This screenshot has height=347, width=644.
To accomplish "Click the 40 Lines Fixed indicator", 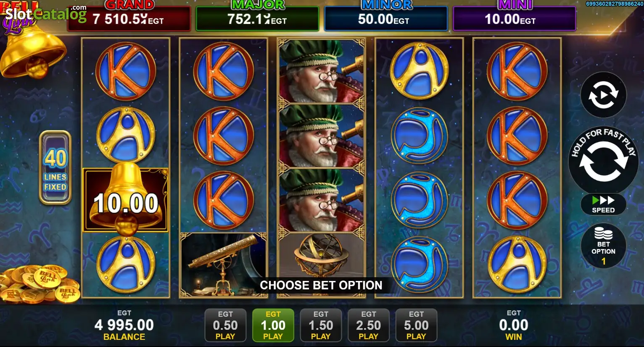I will click(55, 167).
